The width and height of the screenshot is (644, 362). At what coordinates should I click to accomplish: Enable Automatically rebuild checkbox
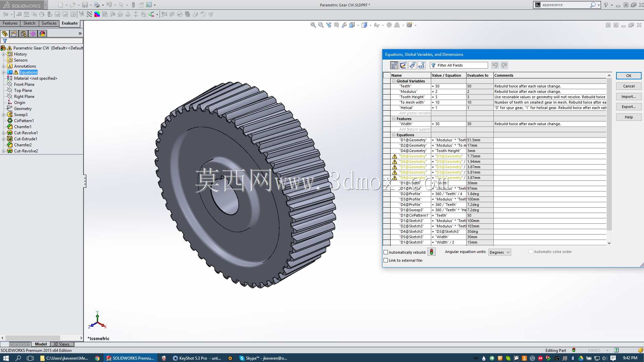coord(386,252)
